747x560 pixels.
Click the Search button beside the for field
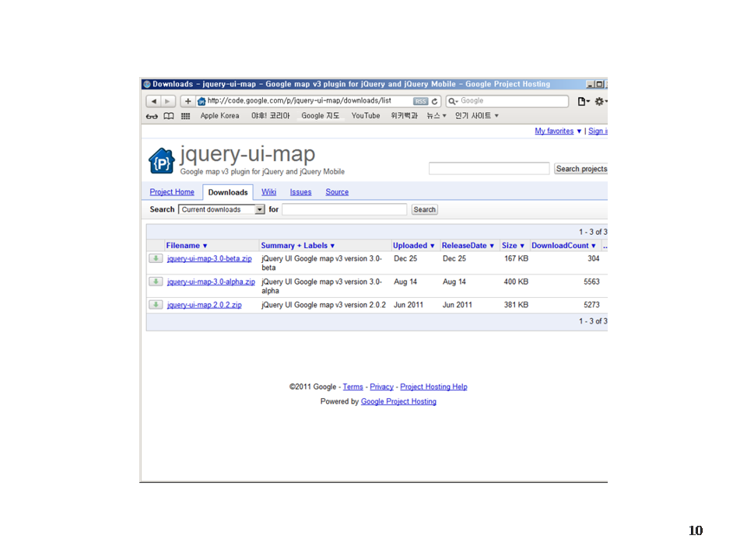(425, 209)
